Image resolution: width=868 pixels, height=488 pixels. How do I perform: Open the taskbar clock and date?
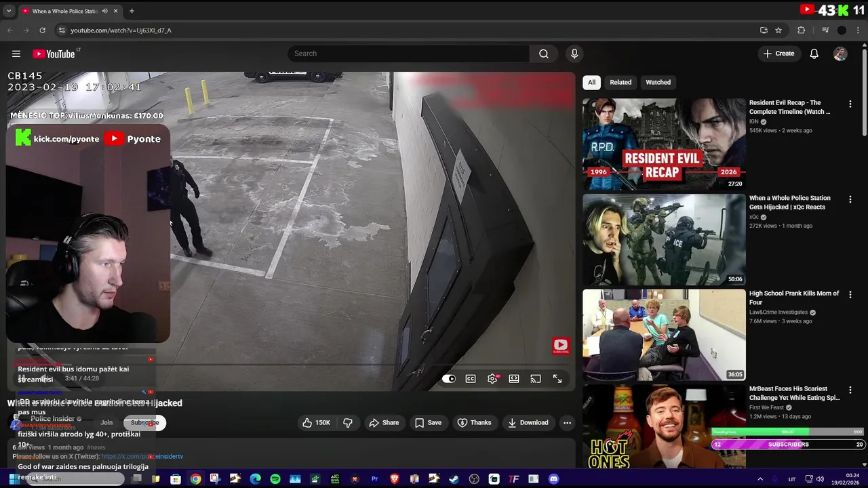[847, 479]
